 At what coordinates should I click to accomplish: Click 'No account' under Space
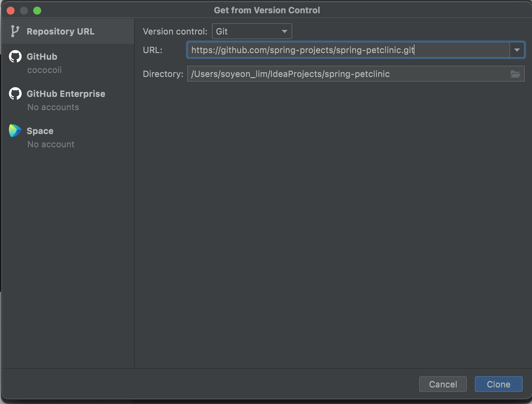click(51, 144)
